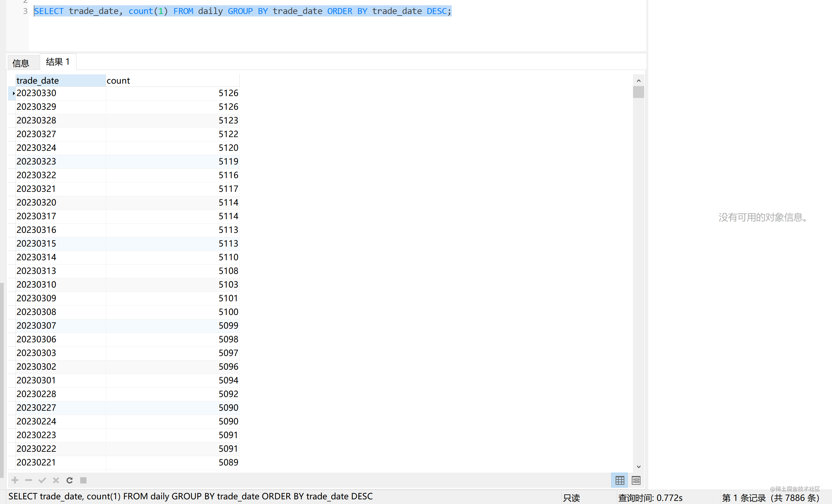Click scrollbar up arrow in results

pyautogui.click(x=639, y=80)
